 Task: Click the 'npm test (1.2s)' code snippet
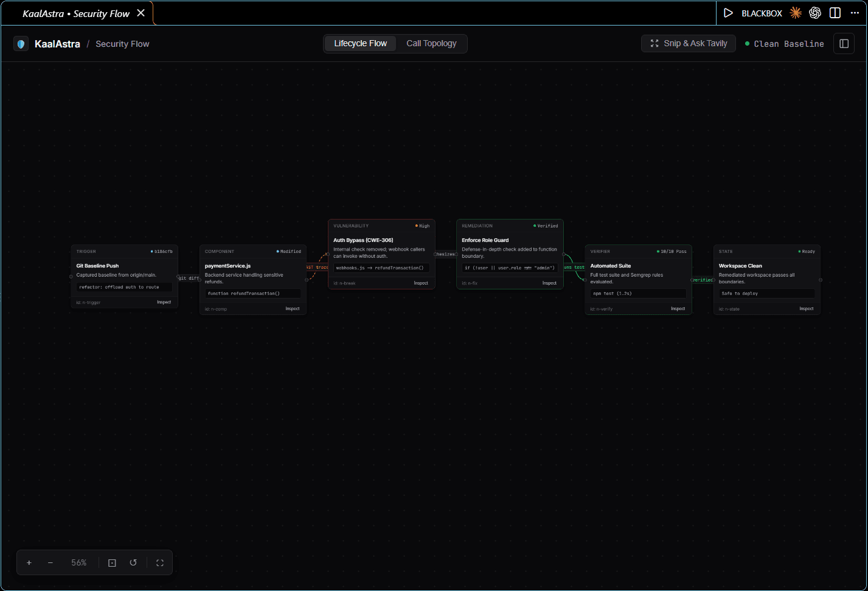pos(638,294)
